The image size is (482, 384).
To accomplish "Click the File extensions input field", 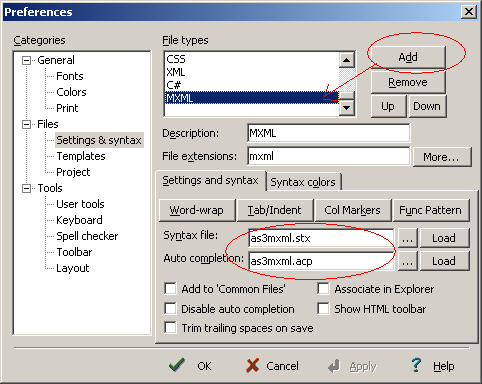I will [329, 156].
